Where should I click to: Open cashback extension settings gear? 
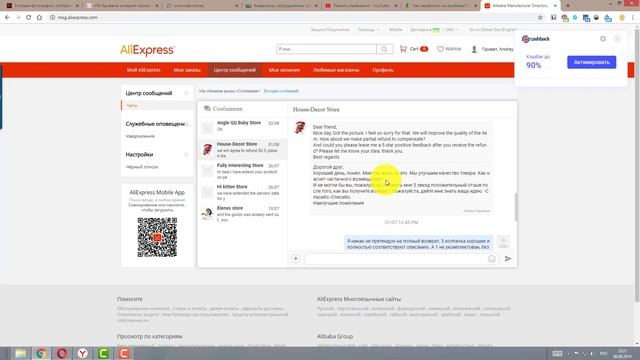[x=603, y=39]
